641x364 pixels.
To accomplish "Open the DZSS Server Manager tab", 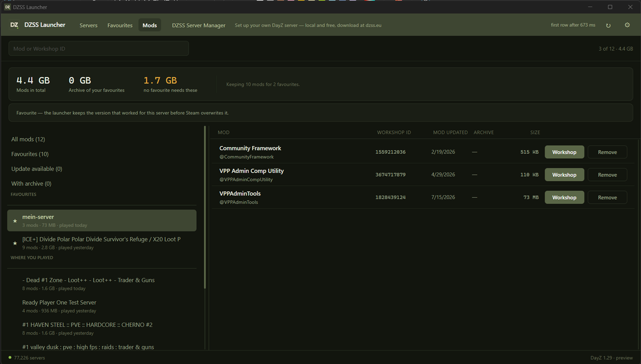I will click(199, 25).
